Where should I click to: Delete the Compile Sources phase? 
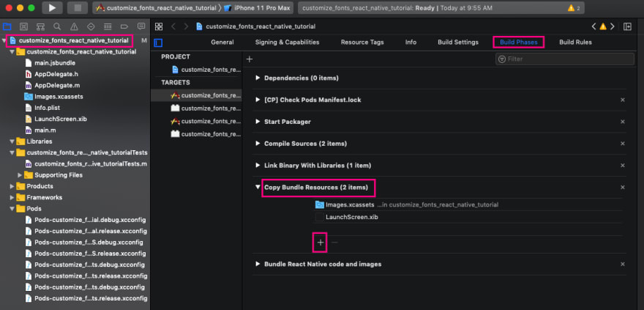(x=623, y=144)
